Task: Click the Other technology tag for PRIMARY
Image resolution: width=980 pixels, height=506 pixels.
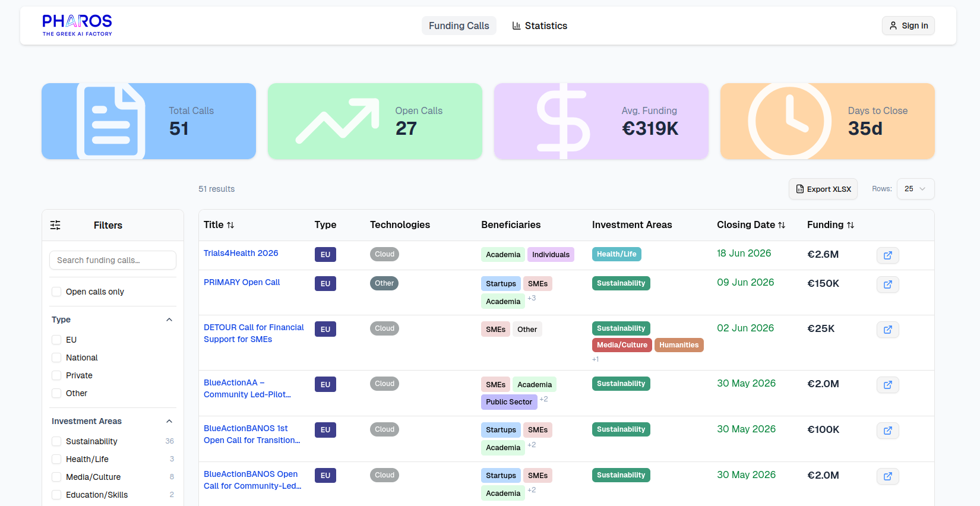Action: pyautogui.click(x=384, y=283)
